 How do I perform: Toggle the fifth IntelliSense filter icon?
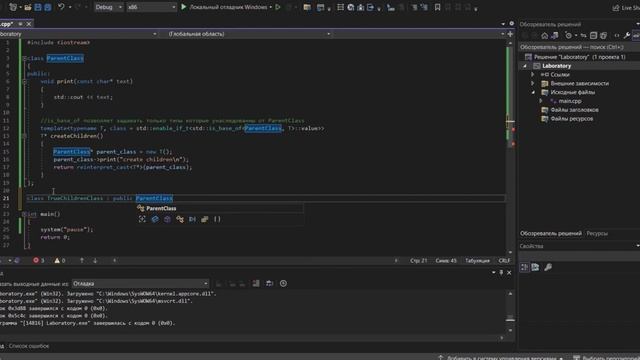192,219
